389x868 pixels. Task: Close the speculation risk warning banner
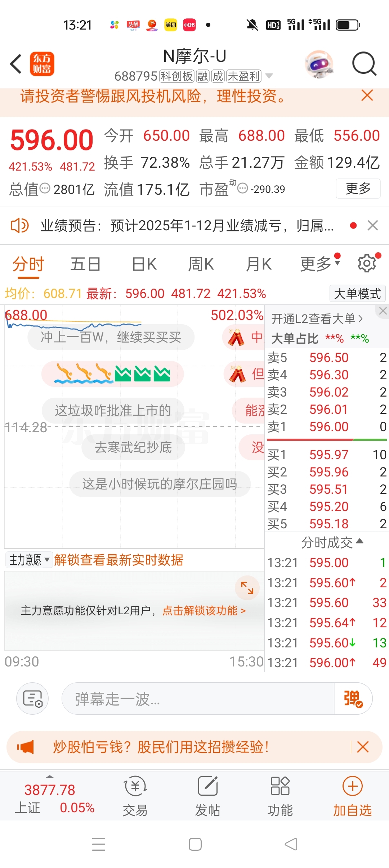click(367, 95)
